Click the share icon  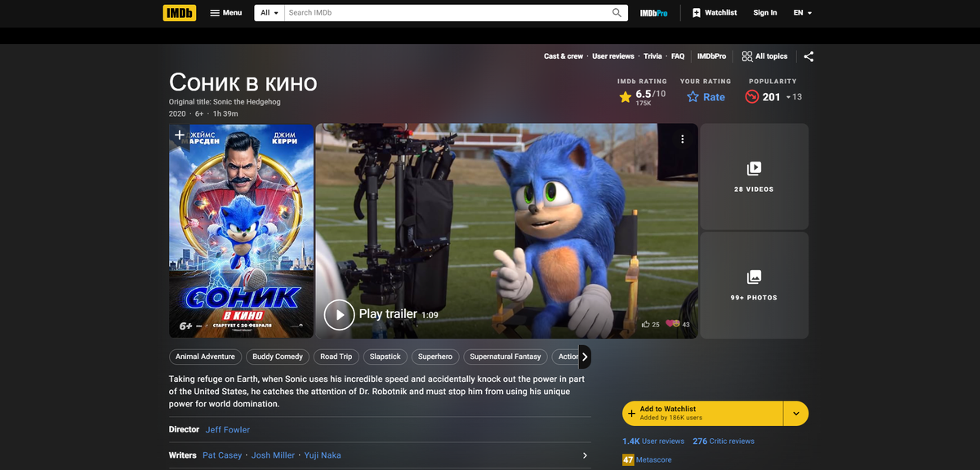[x=808, y=56]
